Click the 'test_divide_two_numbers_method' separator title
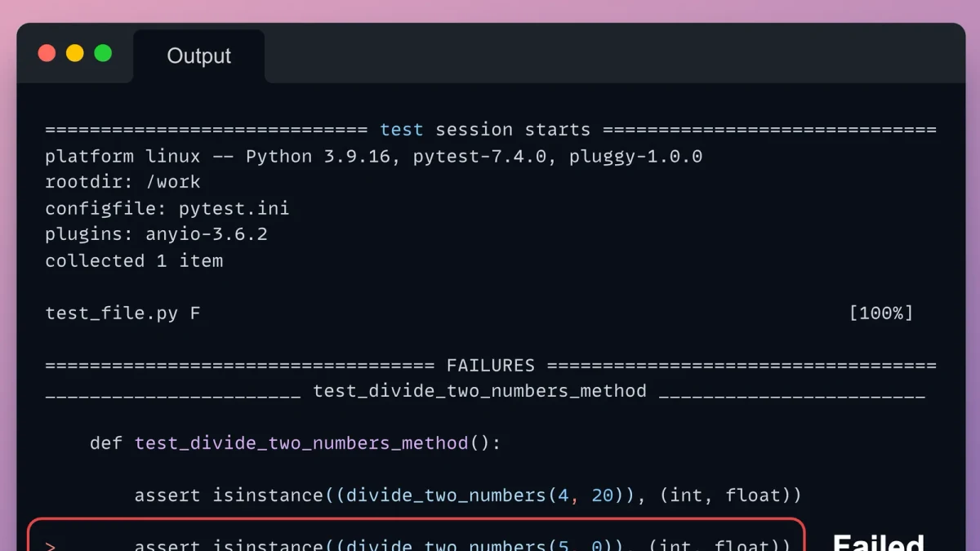The height and width of the screenshot is (551, 980). point(480,391)
